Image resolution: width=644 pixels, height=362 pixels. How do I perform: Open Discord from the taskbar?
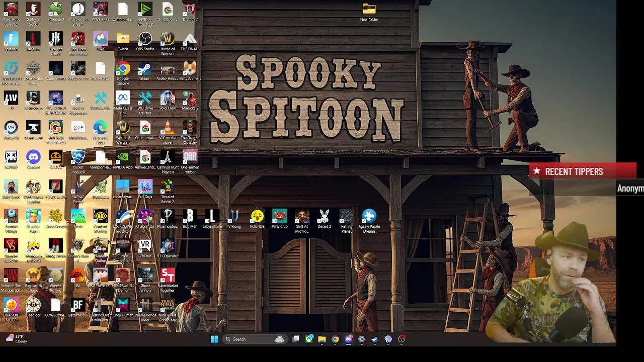pyautogui.click(x=349, y=339)
